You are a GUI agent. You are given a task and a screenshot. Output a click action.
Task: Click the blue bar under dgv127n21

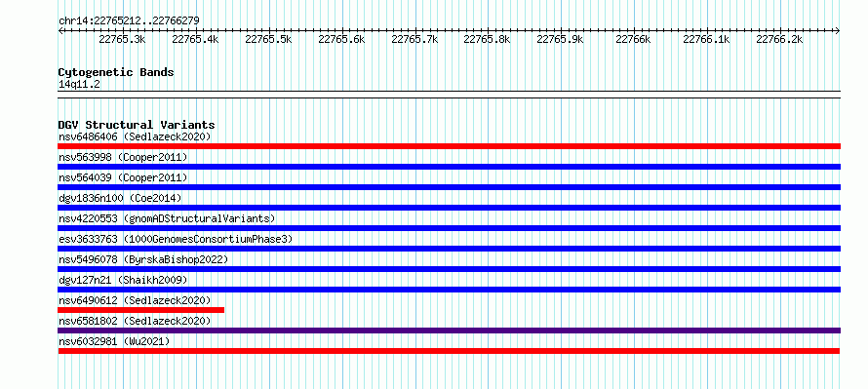pyautogui.click(x=449, y=290)
